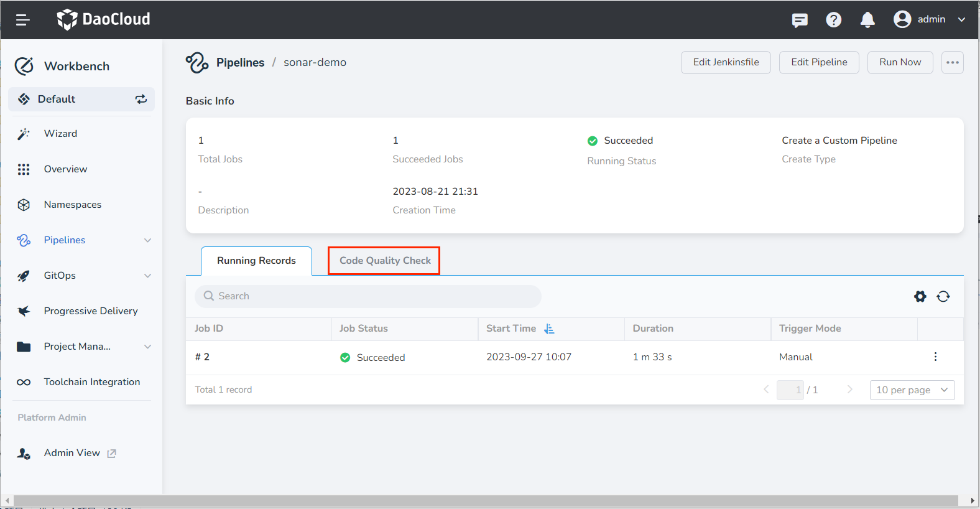This screenshot has width=980, height=509.
Task: Open the messages chat icon
Action: point(800,20)
